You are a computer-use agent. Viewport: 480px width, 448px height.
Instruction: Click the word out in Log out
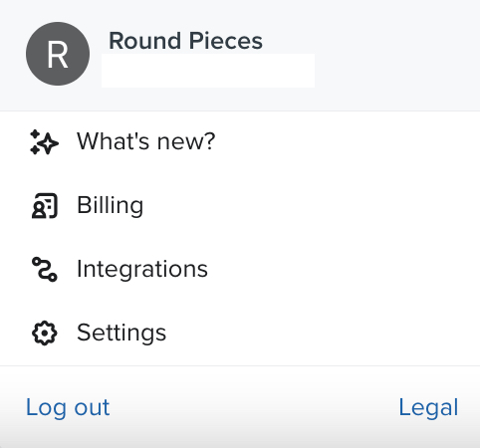[x=92, y=408]
